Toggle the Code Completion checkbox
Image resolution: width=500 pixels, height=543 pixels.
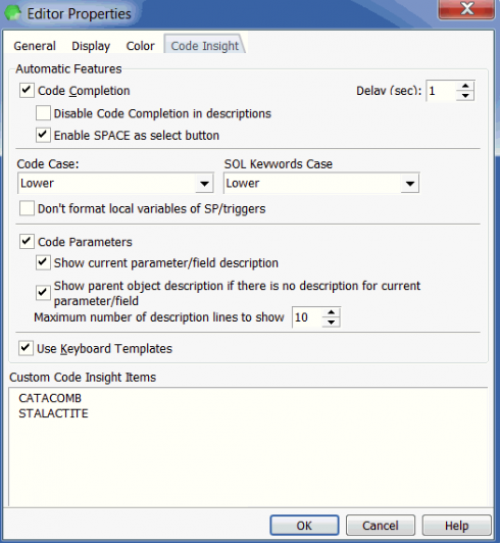(x=27, y=90)
